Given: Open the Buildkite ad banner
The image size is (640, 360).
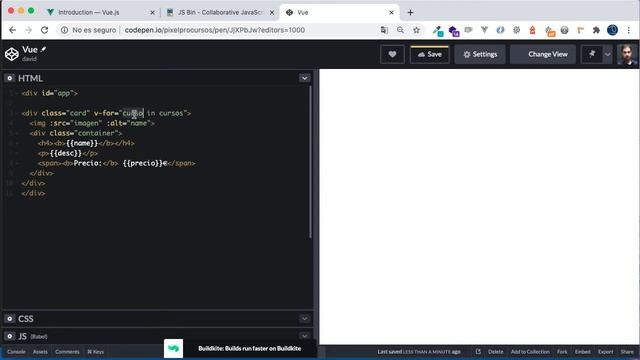Looking at the screenshot, I should (x=240, y=348).
